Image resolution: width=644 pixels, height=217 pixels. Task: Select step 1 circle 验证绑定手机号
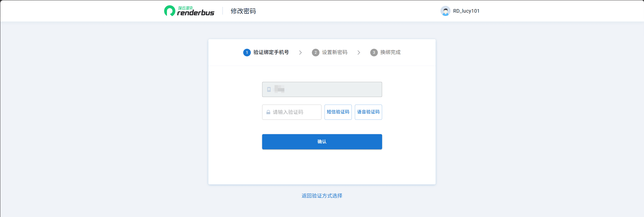[247, 53]
